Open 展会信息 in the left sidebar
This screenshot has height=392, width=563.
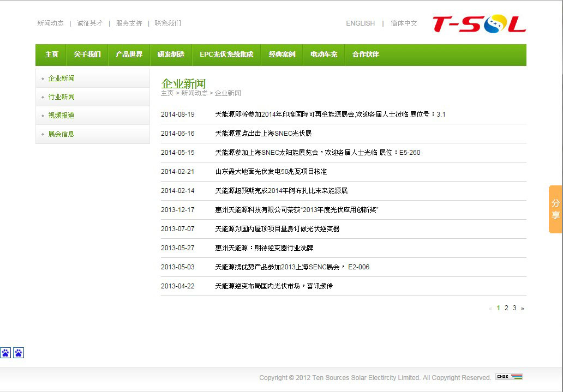[61, 134]
